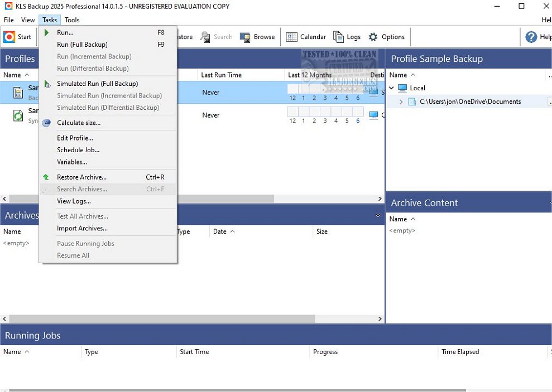
Task: Open Variables... menu entry
Action: coord(108,162)
